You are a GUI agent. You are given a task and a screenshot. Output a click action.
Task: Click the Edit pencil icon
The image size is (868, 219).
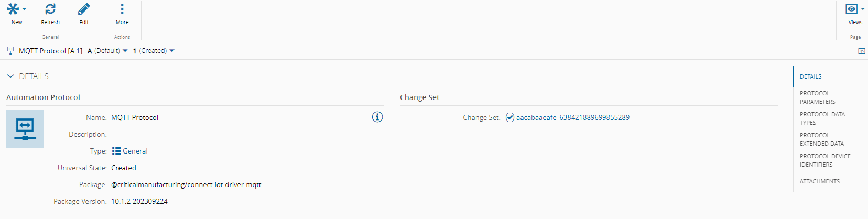click(x=84, y=9)
